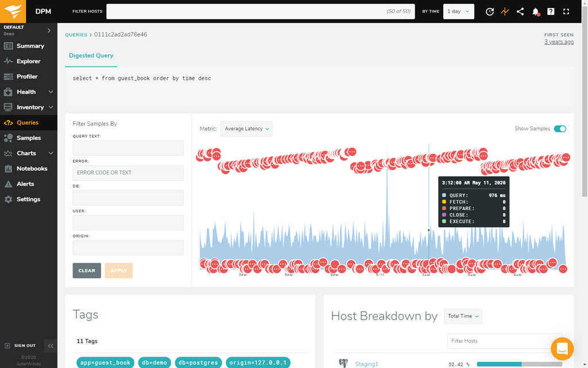588x368 pixels.
Task: Open the notifications bell
Action: (536, 11)
